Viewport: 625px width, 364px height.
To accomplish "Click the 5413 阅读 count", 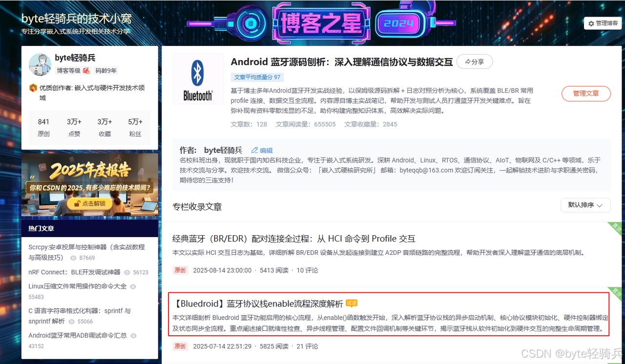I will click(x=274, y=270).
